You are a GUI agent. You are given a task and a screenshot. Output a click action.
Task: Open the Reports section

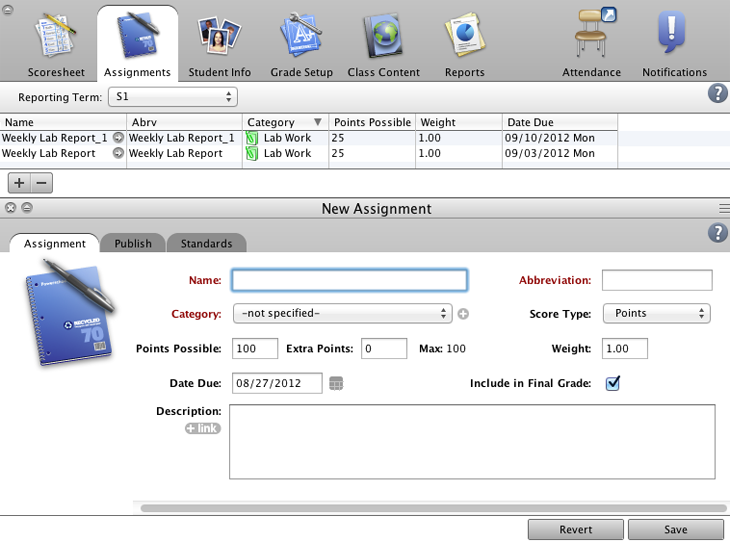point(464,45)
